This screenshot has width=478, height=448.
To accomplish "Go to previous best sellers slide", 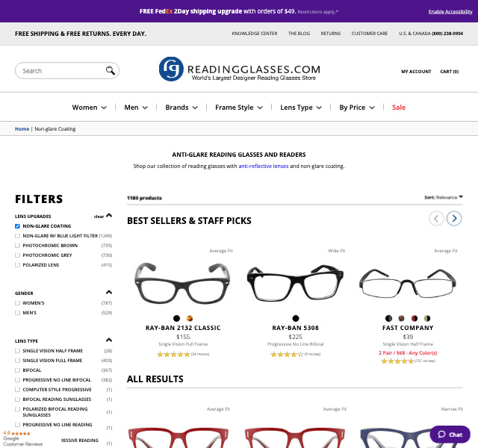I will pyautogui.click(x=436, y=218).
